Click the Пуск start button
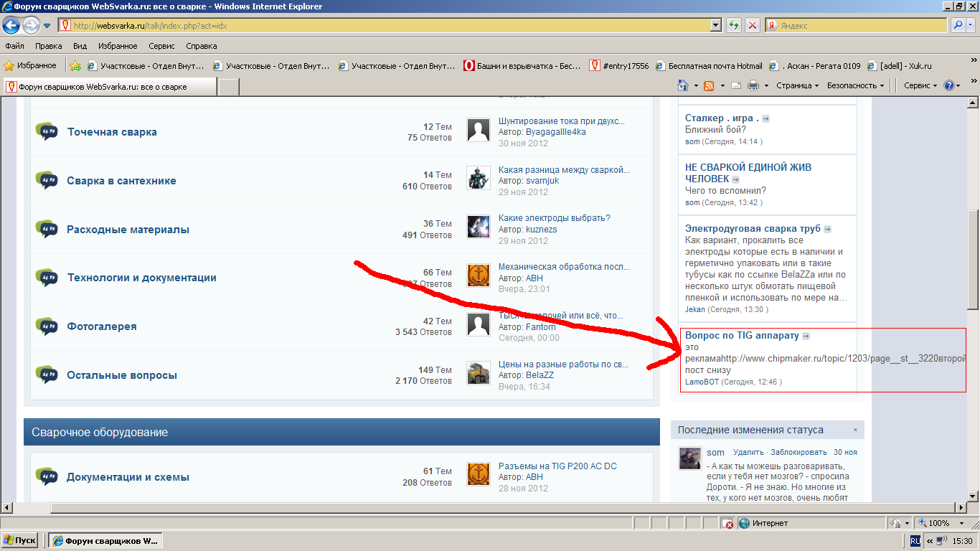Screen dimensions: 980x551 20,540
